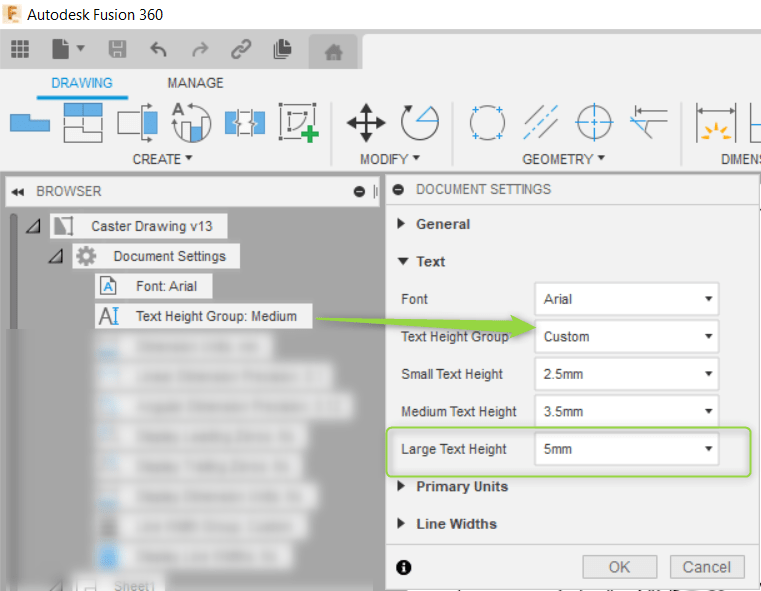
Task: Open the CREATE dropdown menu
Action: click(x=163, y=159)
